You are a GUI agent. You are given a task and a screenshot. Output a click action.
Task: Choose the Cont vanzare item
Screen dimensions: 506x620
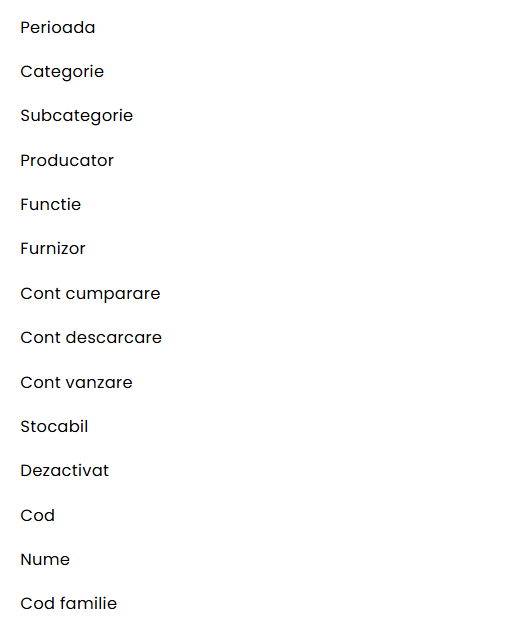[x=76, y=382]
